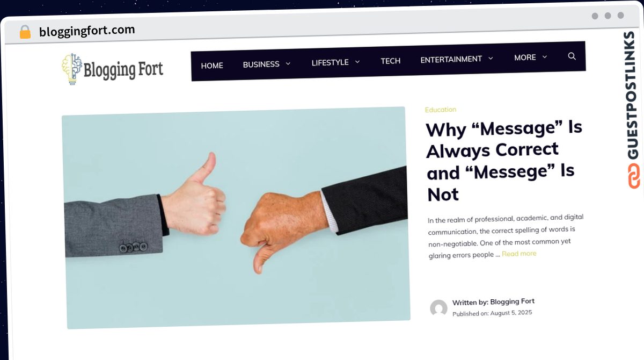
Task: Click the GuestPostLinks chain logo icon
Action: (x=634, y=176)
